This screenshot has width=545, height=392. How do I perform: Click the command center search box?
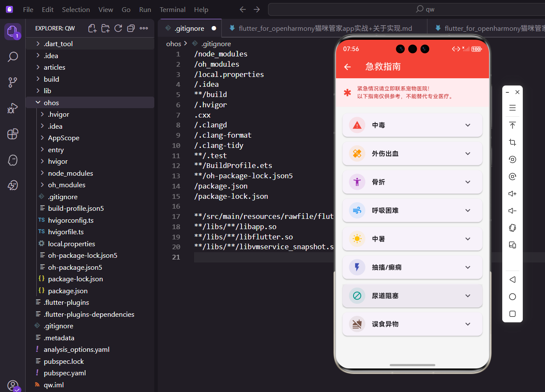point(407,9)
